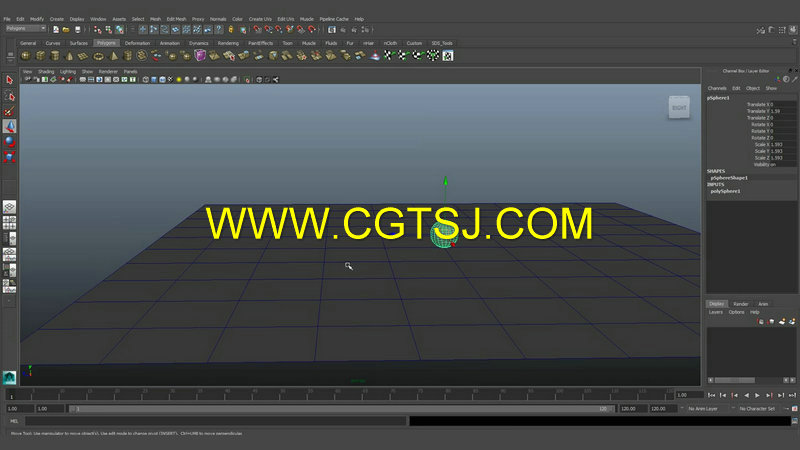The height and width of the screenshot is (450, 800).
Task: Create a polygon cone from shelf
Action: coord(69,56)
